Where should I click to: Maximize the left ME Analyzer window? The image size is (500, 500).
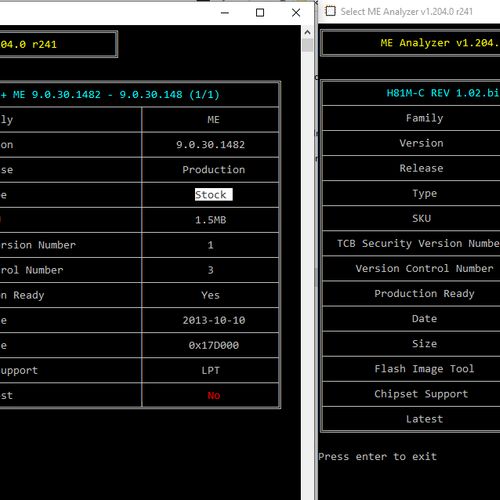(260, 13)
